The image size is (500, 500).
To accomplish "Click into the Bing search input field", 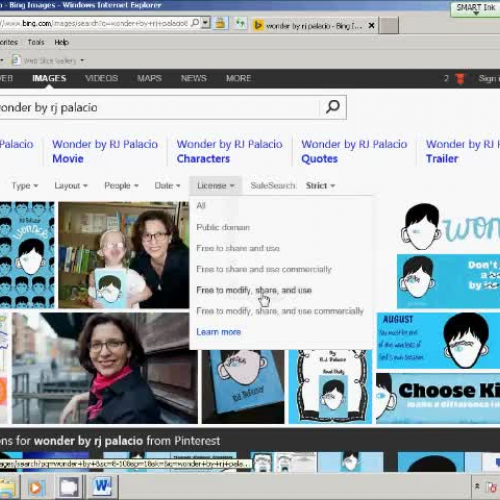I will tap(159, 107).
